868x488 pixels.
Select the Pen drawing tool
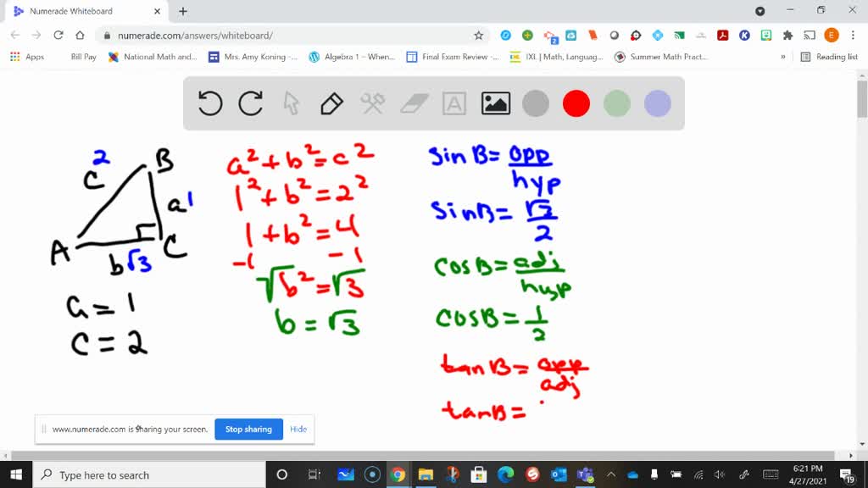[x=331, y=103]
